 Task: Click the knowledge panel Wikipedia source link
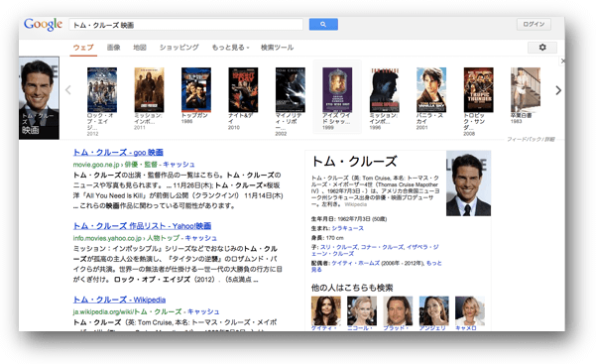pos(355,204)
